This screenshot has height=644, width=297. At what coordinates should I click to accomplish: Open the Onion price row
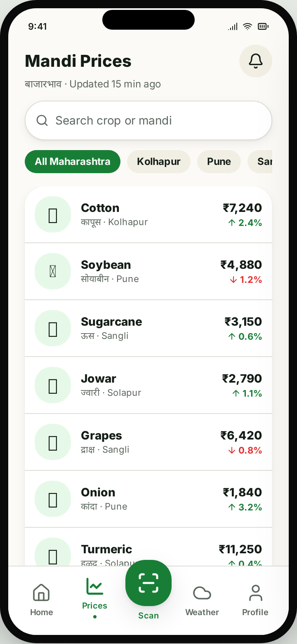pyautogui.click(x=148, y=499)
